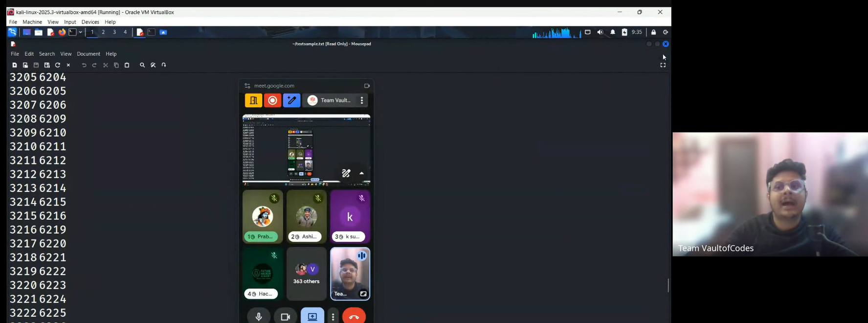Launch terminal emulator from Kali panel
This screenshot has height=323, width=868.
[72, 32]
